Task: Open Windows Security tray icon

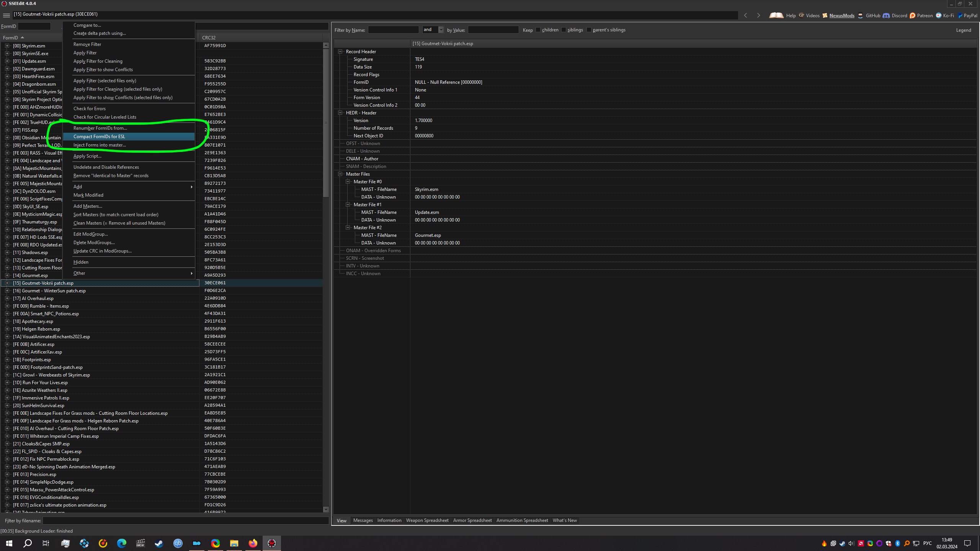Action: [889, 543]
